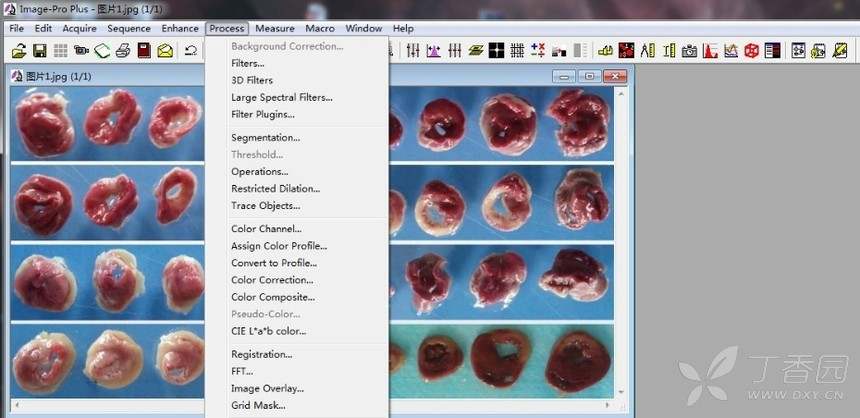The image size is (860, 418).
Task: Click the Open file folder icon
Action: click(18, 50)
